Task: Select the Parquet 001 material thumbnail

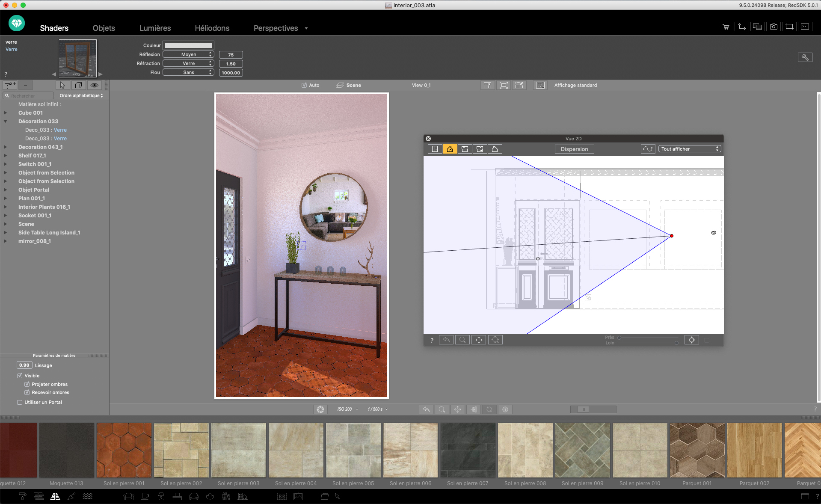Action: 697,450
